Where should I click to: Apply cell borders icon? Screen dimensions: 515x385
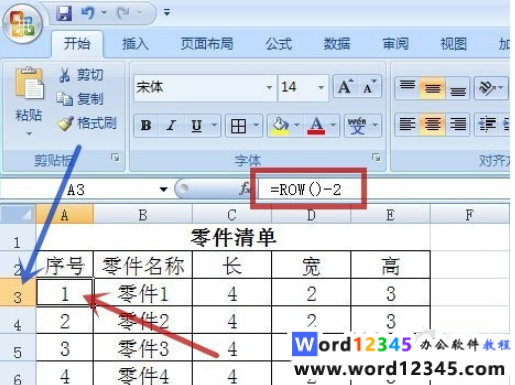click(238, 126)
